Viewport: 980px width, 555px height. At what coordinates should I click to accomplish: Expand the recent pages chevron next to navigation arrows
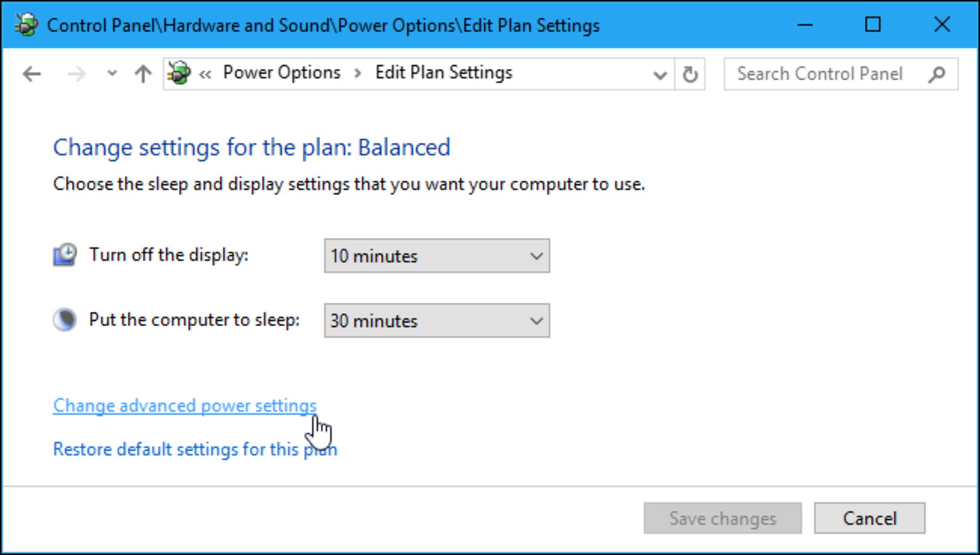tap(111, 74)
